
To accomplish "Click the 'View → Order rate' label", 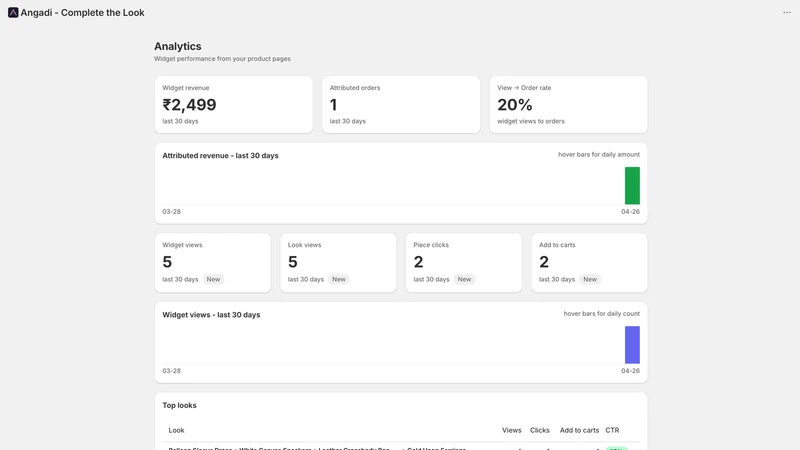I will click(524, 88).
